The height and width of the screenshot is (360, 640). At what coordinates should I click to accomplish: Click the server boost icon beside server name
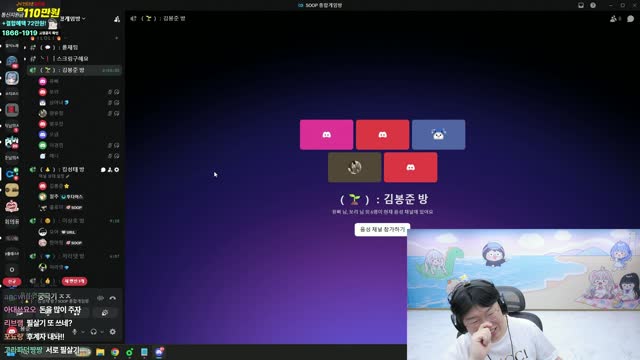[117, 19]
